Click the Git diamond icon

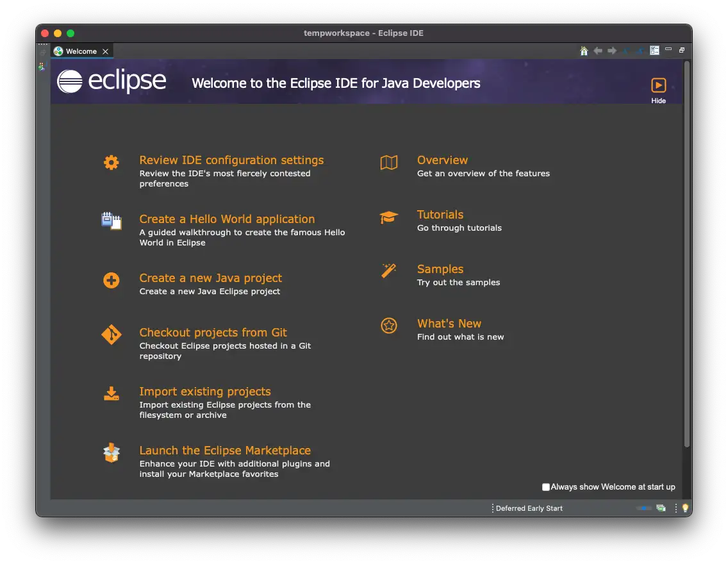[x=111, y=335]
